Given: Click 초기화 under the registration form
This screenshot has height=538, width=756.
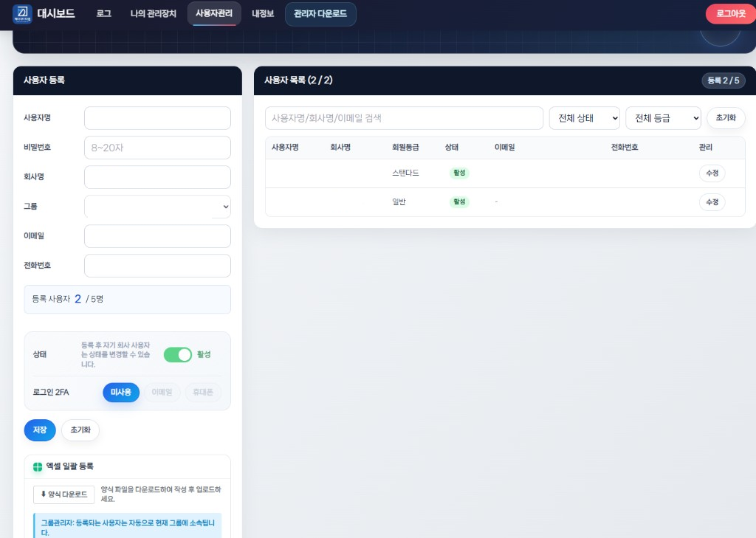Looking at the screenshot, I should coord(80,430).
